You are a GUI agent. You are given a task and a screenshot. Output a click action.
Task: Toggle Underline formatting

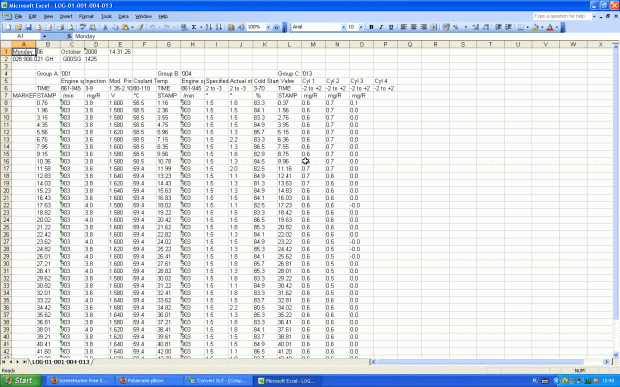click(391, 27)
